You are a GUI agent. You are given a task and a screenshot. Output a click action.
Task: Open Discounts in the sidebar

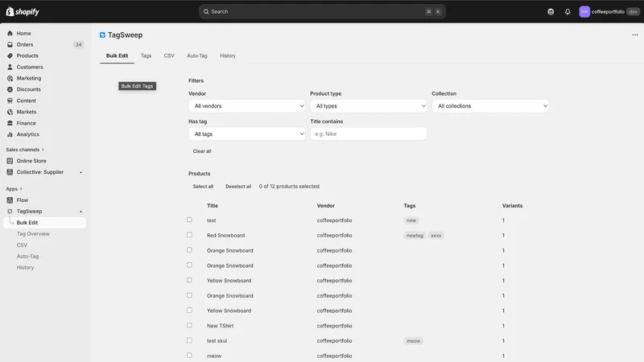pyautogui.click(x=28, y=89)
